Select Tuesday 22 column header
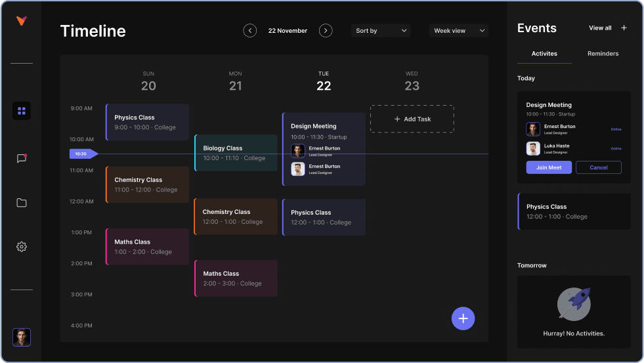Viewport: 644px width, 363px height. pyautogui.click(x=324, y=81)
